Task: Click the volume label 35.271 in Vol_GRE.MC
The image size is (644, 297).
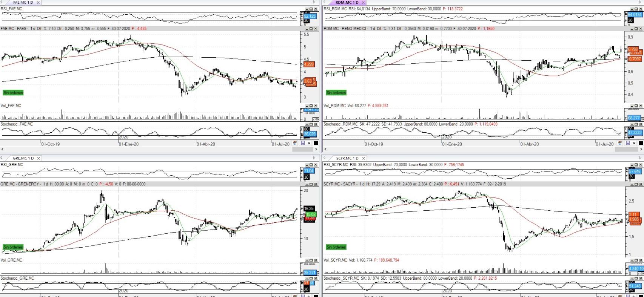Action: [310, 273]
